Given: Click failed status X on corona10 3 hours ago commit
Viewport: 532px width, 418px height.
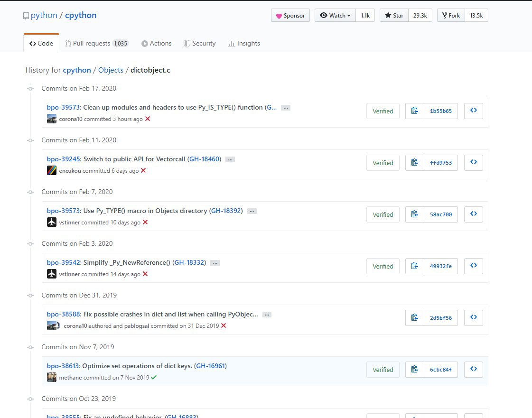Looking at the screenshot, I should pyautogui.click(x=148, y=119).
